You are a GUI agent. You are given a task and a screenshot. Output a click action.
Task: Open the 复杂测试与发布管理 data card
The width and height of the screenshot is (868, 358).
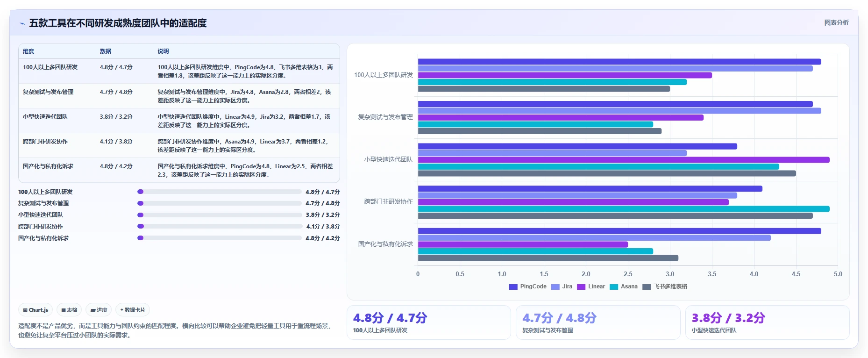pyautogui.click(x=598, y=322)
